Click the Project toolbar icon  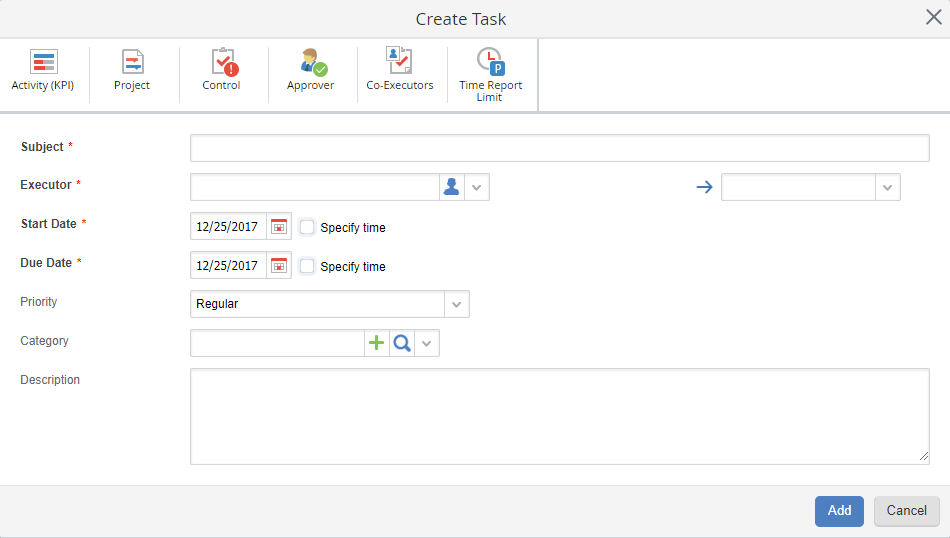pos(132,71)
